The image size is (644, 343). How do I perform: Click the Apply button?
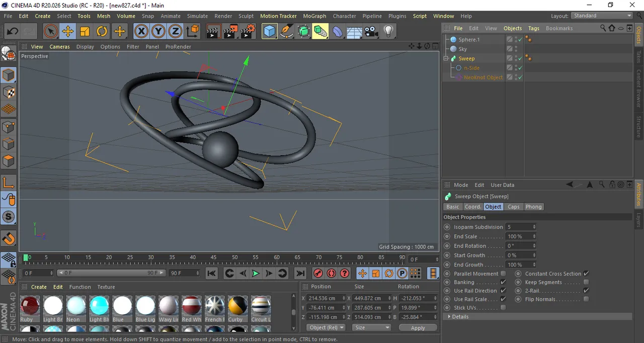pos(418,328)
